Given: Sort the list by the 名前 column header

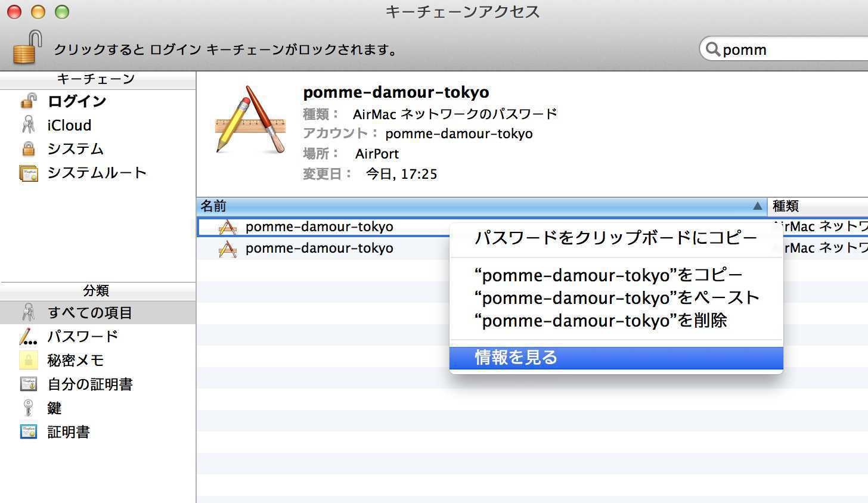Looking at the screenshot, I should [x=482, y=206].
